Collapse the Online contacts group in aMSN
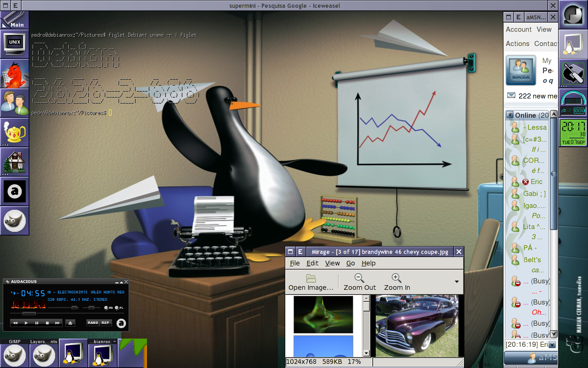 [510, 115]
